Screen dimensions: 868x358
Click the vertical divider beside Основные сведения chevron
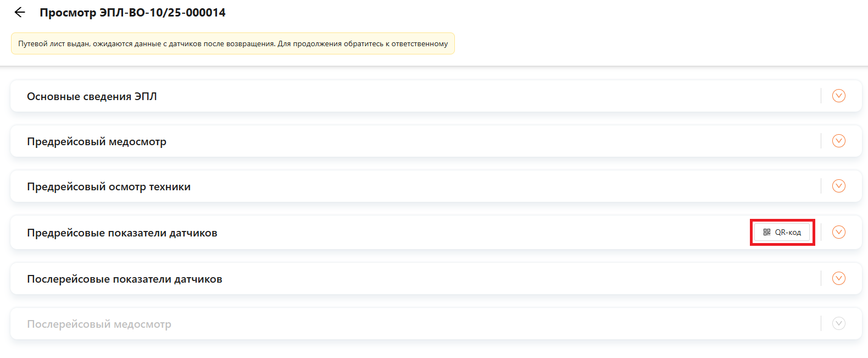click(x=821, y=96)
